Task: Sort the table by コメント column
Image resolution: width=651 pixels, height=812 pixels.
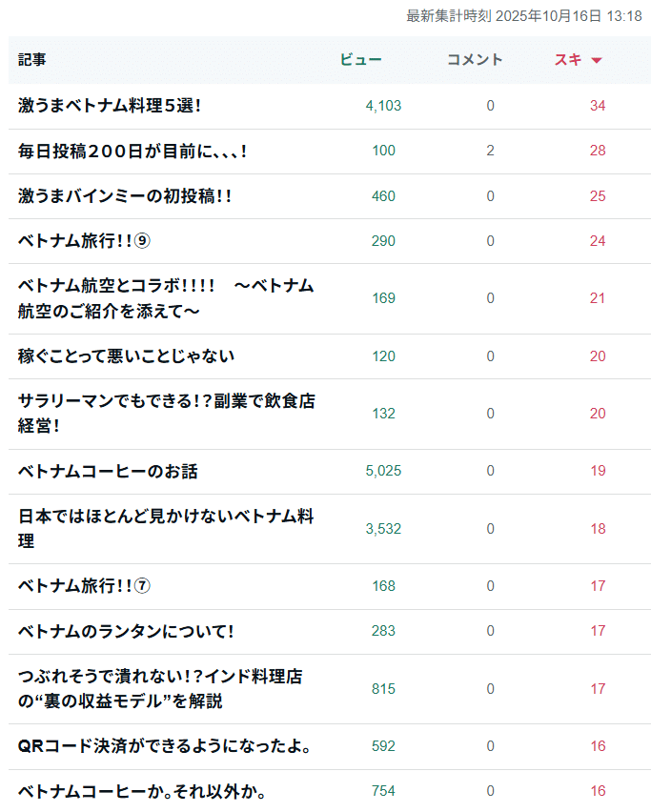Action: pyautogui.click(x=475, y=60)
